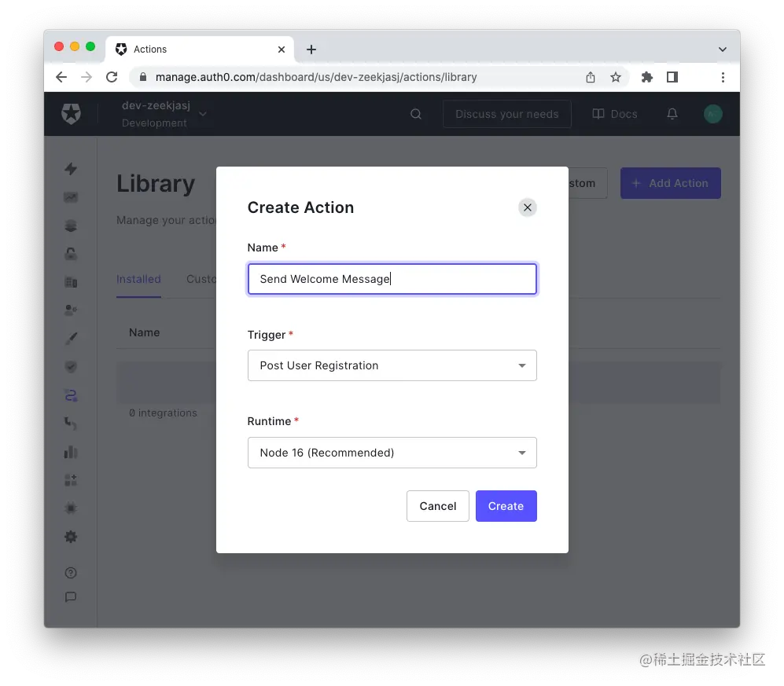Select the Activity monitoring chart icon

(71, 197)
